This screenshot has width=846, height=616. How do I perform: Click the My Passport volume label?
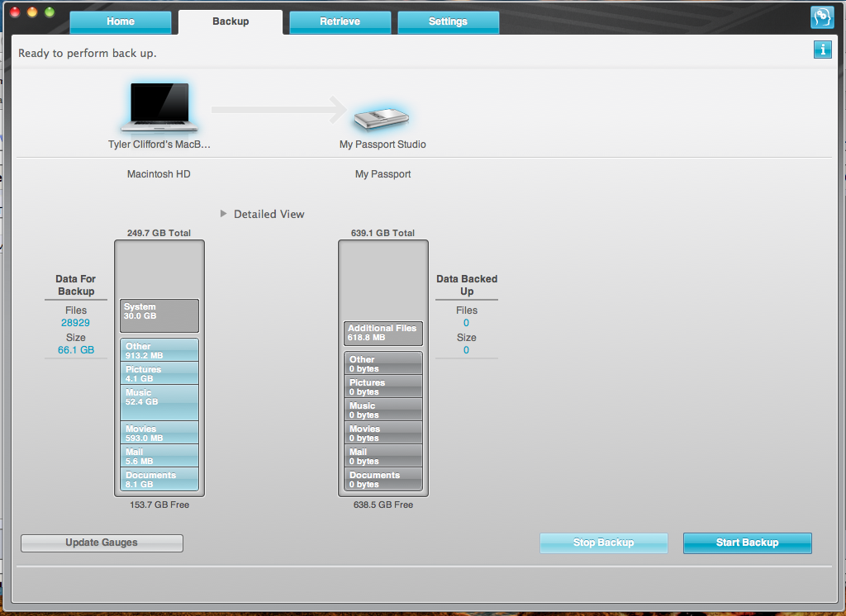pos(383,174)
